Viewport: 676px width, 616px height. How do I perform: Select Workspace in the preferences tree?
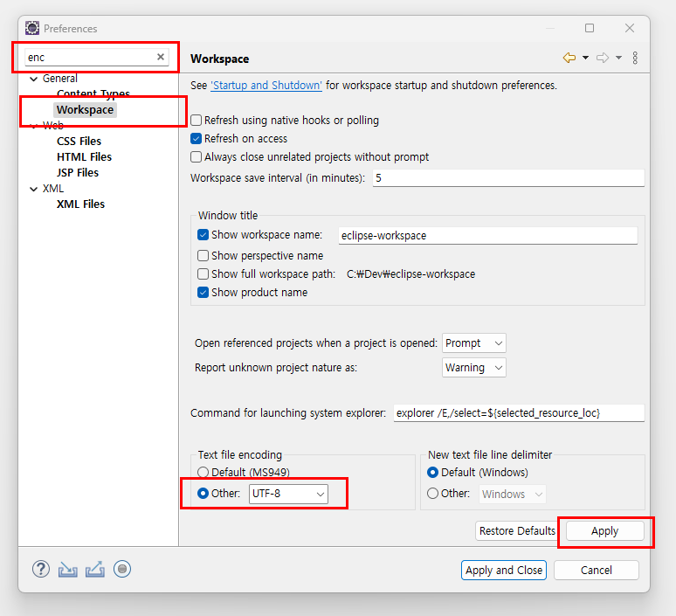tap(85, 109)
